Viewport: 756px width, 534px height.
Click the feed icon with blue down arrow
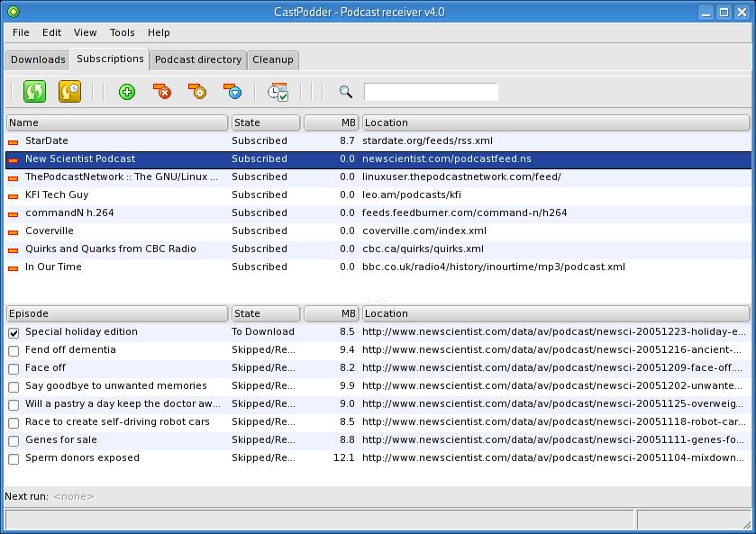232,92
